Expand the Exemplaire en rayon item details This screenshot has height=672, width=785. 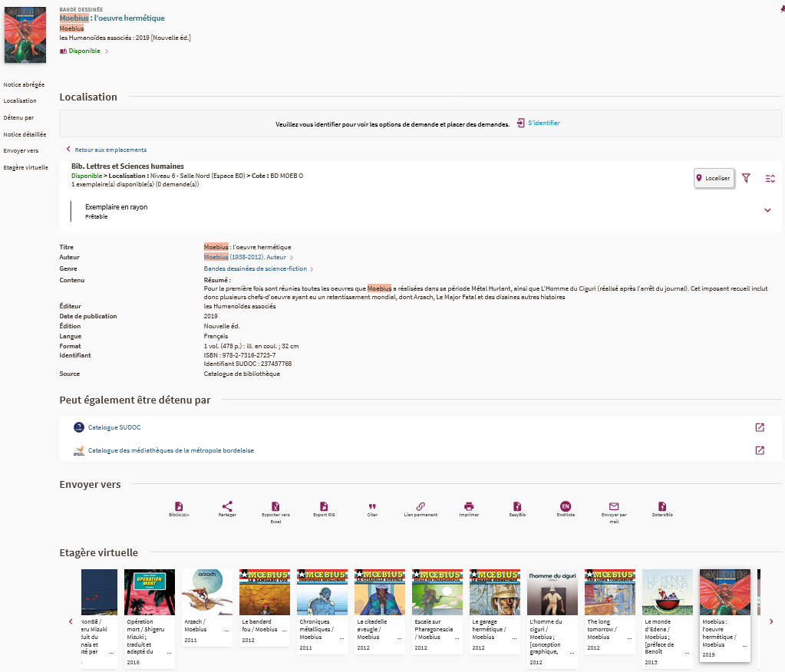tap(767, 210)
